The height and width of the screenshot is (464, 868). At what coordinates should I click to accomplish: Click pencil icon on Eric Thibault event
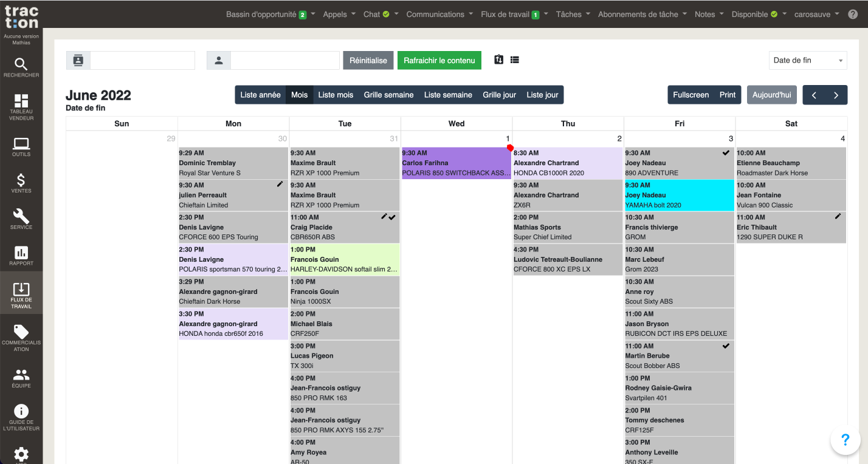(838, 216)
